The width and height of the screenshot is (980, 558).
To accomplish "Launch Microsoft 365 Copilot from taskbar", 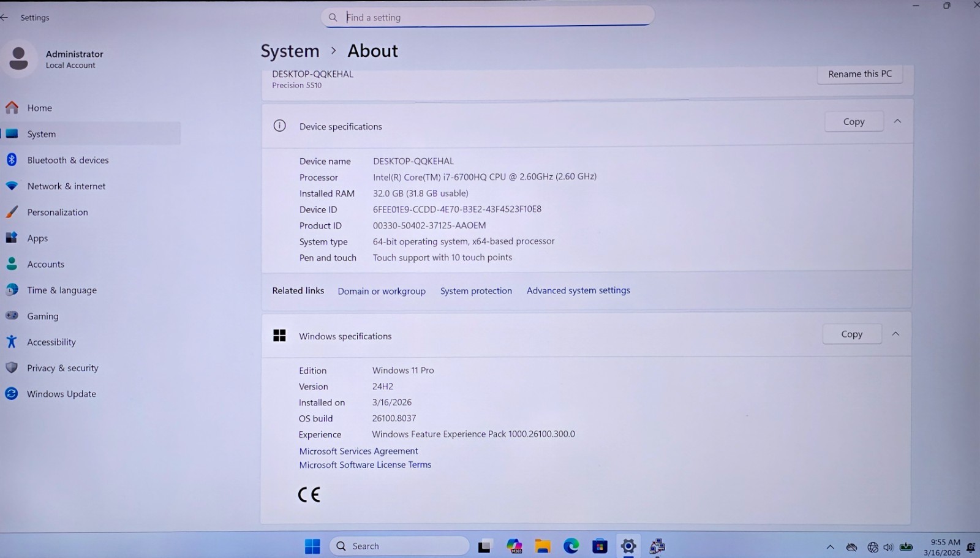I will coord(514,546).
